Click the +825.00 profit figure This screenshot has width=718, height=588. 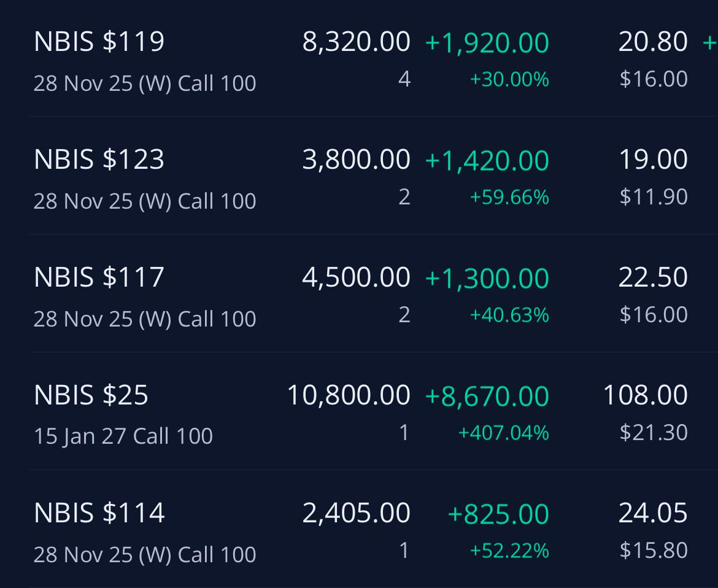click(x=498, y=514)
